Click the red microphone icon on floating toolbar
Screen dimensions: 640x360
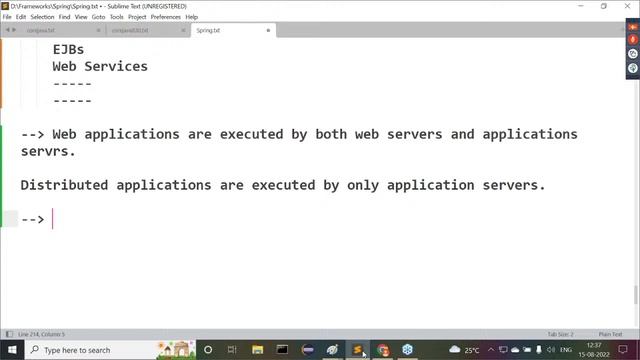click(x=633, y=40)
